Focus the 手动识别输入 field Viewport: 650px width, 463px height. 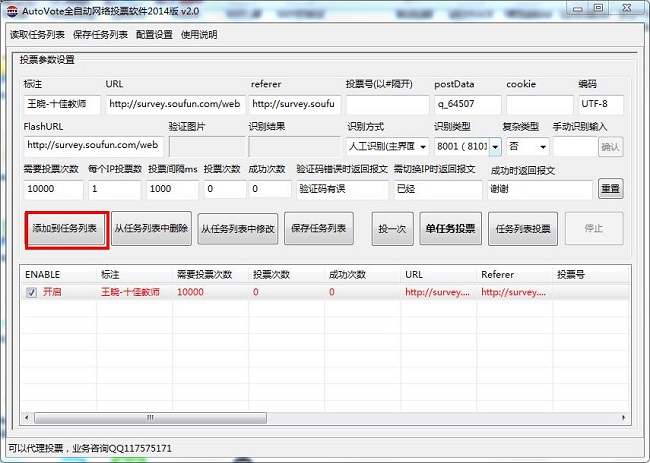tap(575, 147)
